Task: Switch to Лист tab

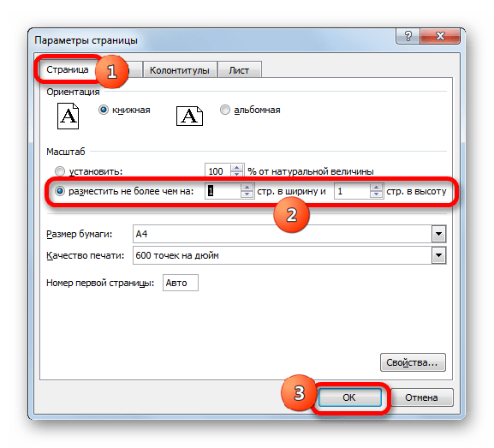Action: click(239, 70)
